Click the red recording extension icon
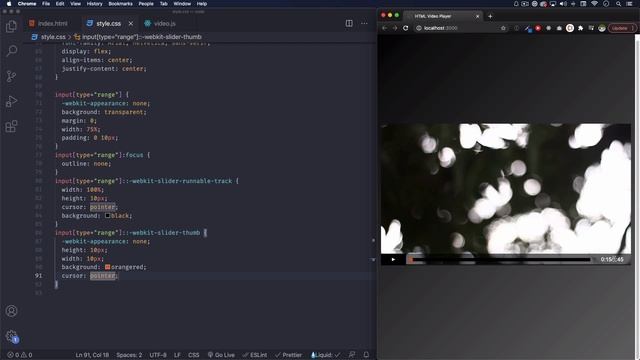640x360 pixels. coord(538,28)
